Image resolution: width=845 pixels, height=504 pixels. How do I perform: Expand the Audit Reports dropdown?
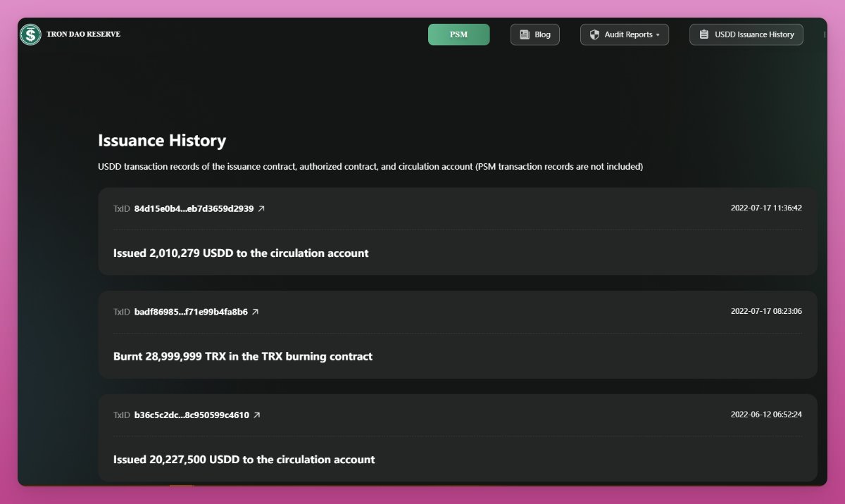pyautogui.click(x=625, y=34)
